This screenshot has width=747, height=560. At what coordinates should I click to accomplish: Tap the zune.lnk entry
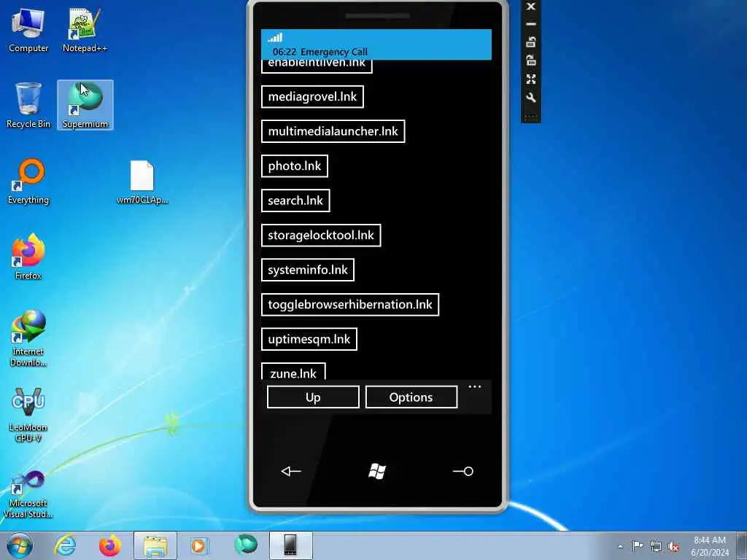coord(293,371)
